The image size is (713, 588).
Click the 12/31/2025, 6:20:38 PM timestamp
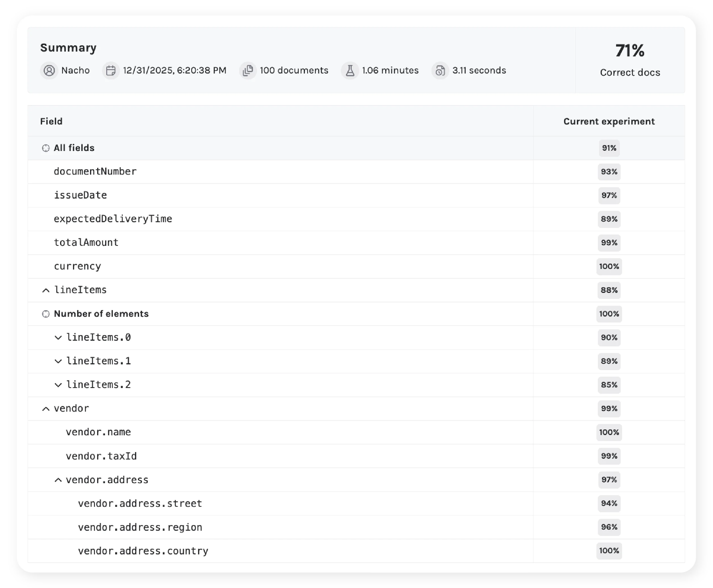(174, 70)
